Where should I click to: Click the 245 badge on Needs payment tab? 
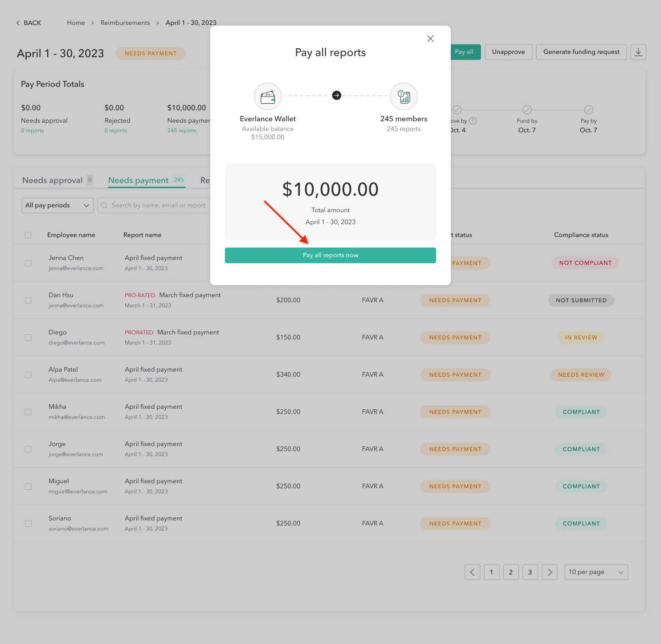click(179, 180)
